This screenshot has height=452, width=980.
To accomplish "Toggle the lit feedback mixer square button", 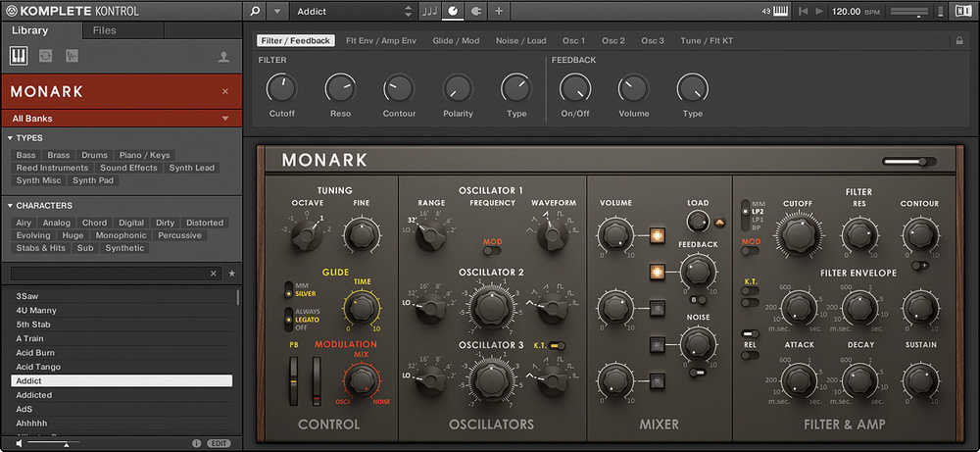I will pyautogui.click(x=657, y=272).
